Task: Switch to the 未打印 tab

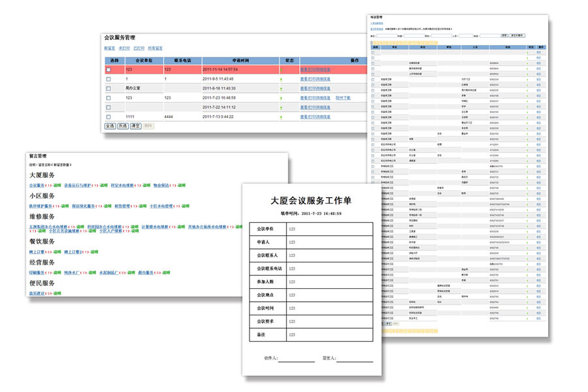Action: [124, 48]
